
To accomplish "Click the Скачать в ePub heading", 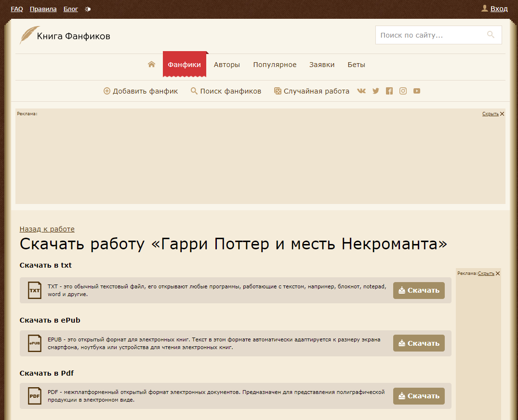I will pyautogui.click(x=50, y=320).
